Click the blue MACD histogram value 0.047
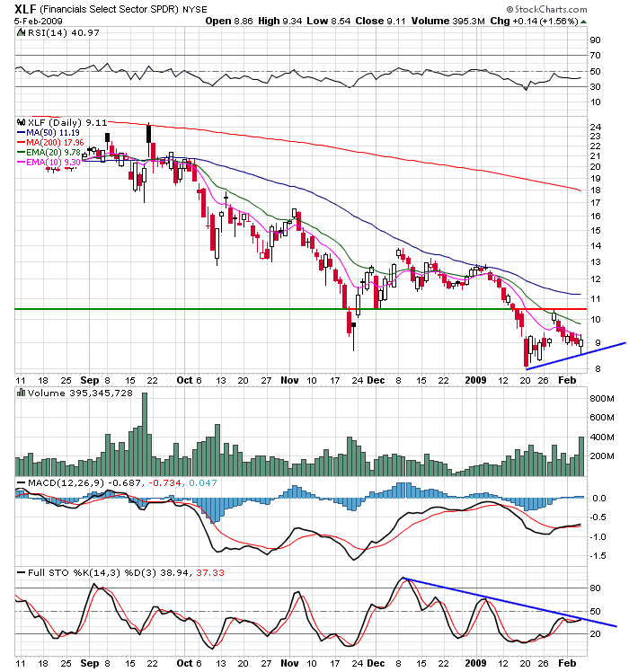 tap(203, 483)
